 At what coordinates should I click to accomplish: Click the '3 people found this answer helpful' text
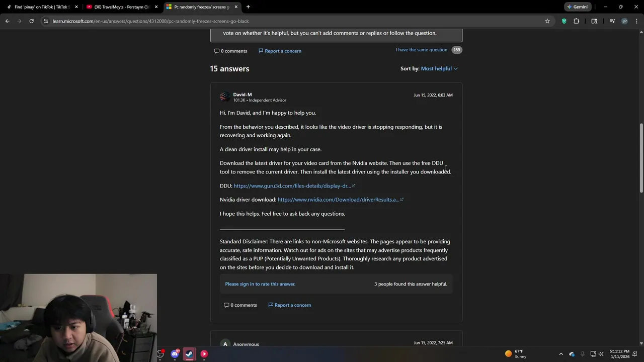coord(411,284)
